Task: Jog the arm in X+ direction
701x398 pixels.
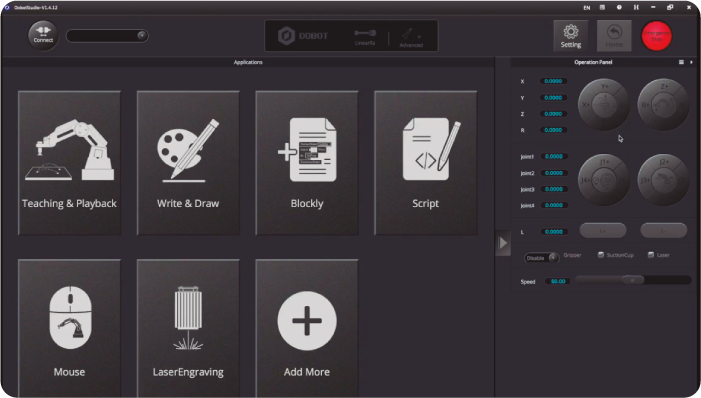Action: coord(585,105)
